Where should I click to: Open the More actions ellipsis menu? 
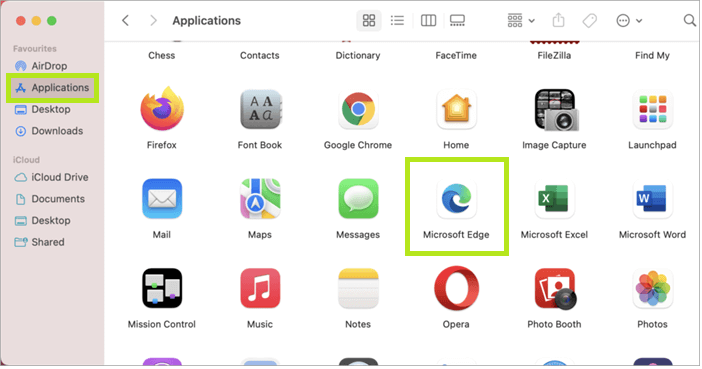tap(629, 20)
